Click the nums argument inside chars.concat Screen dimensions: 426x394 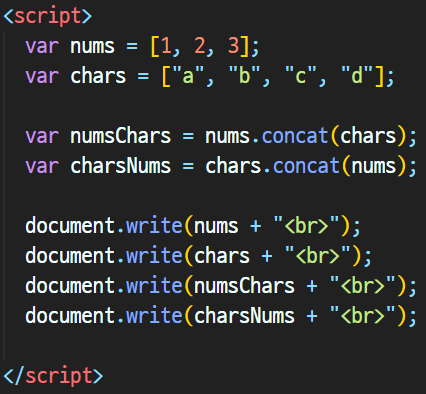(x=374, y=166)
